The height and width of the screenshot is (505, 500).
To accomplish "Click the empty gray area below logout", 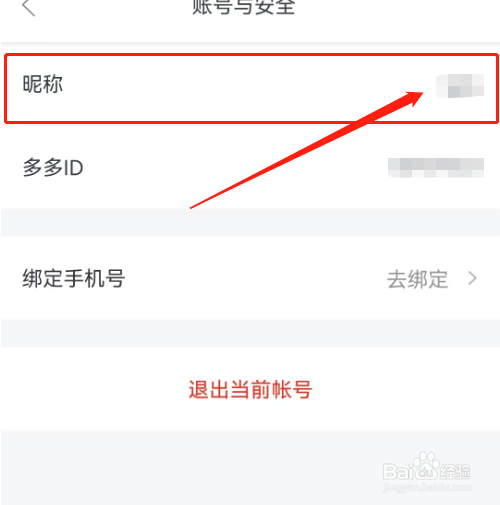I will pos(250,467).
